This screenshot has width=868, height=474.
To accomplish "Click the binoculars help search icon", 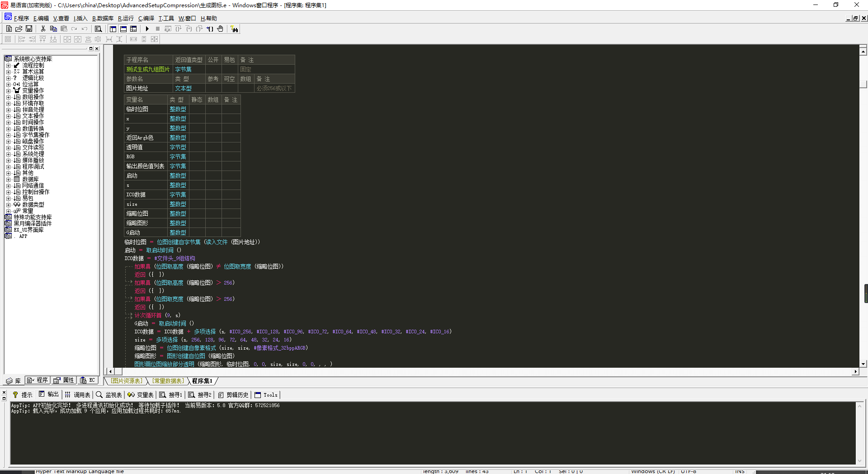I will (x=234, y=29).
